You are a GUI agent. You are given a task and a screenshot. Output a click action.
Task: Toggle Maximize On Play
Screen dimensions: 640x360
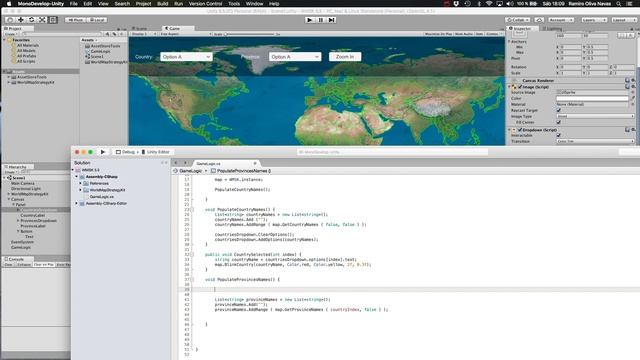point(438,34)
